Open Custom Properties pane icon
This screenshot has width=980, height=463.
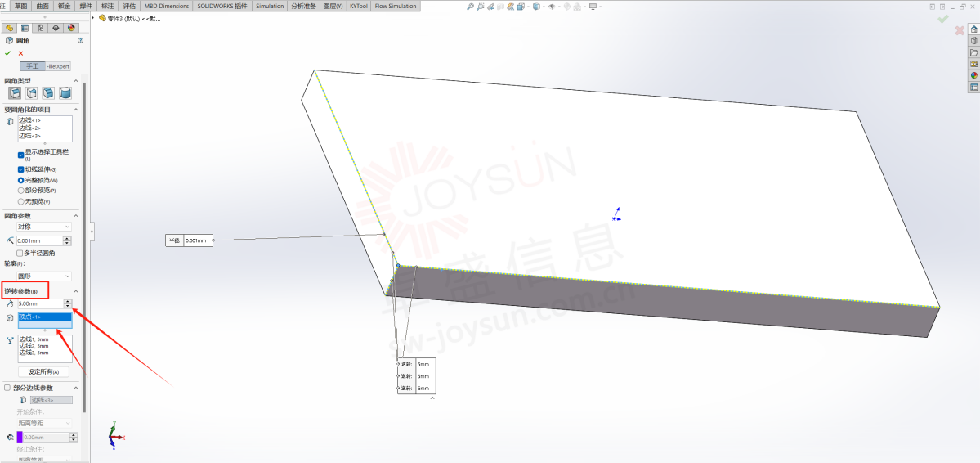[973, 87]
